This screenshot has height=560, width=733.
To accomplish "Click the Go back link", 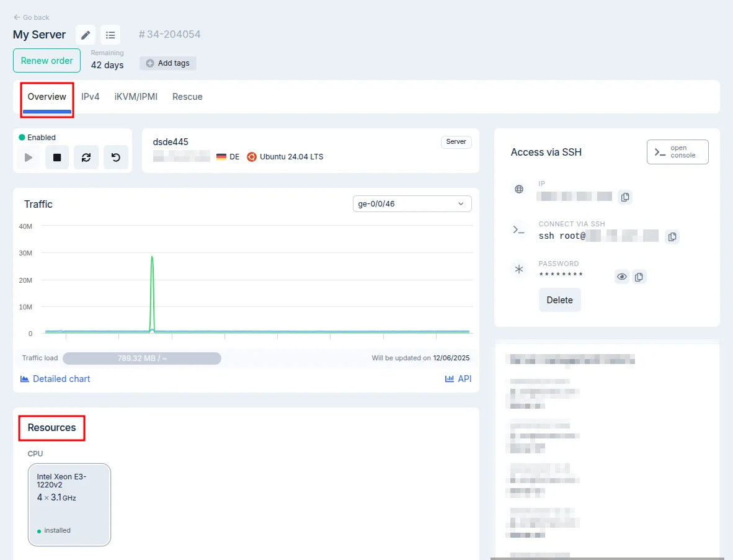I will coord(32,17).
